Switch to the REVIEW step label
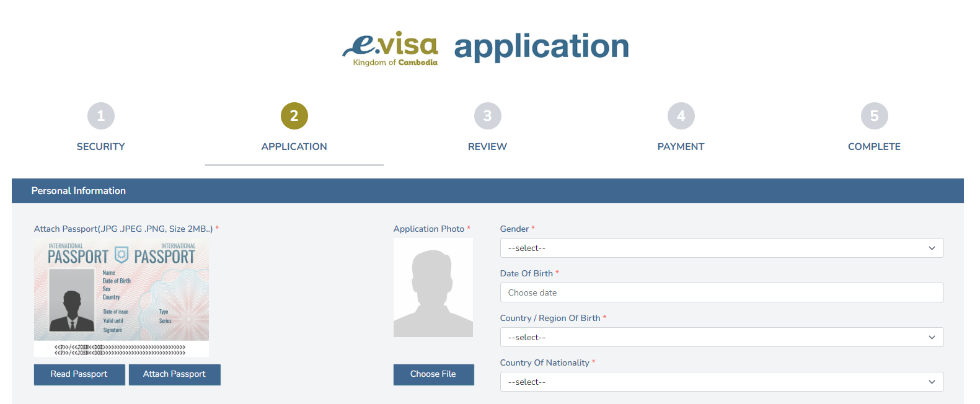980x404 pixels. click(488, 147)
